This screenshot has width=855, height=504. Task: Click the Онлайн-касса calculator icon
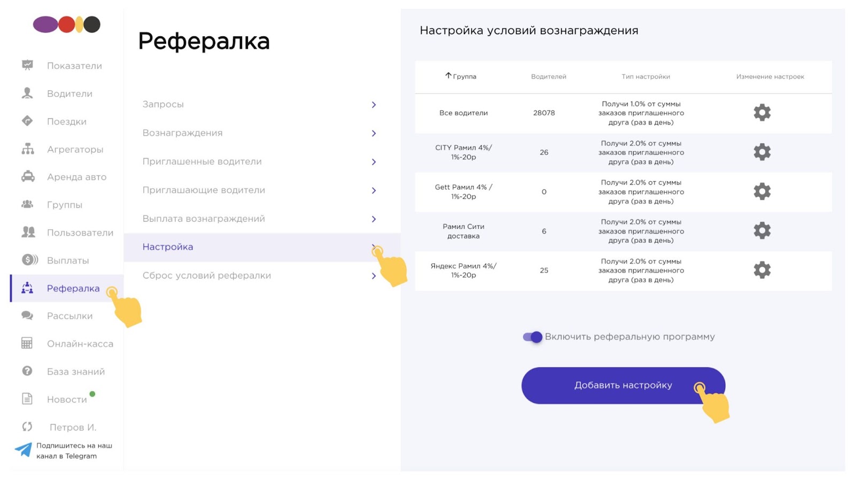click(x=27, y=343)
